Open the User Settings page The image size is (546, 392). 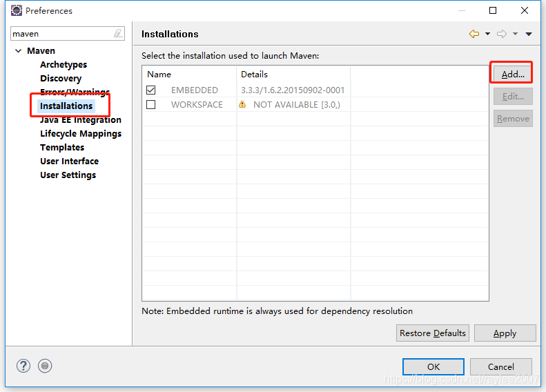(68, 175)
